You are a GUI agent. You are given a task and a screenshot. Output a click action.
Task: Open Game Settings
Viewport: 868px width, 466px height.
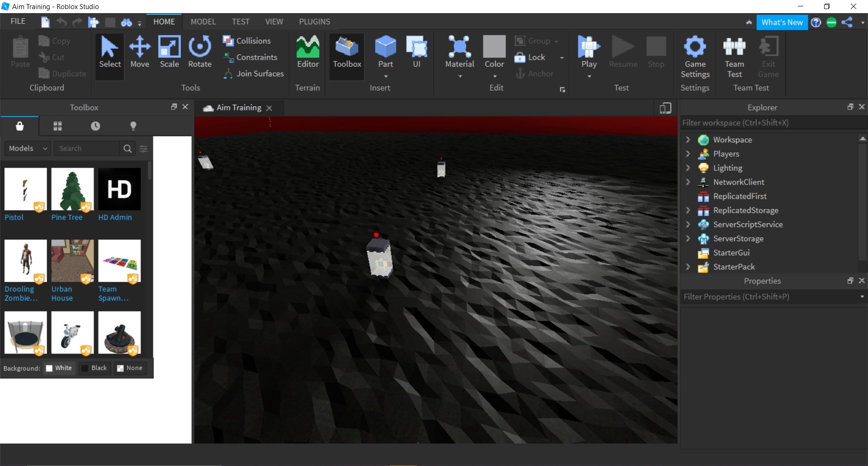pos(695,56)
